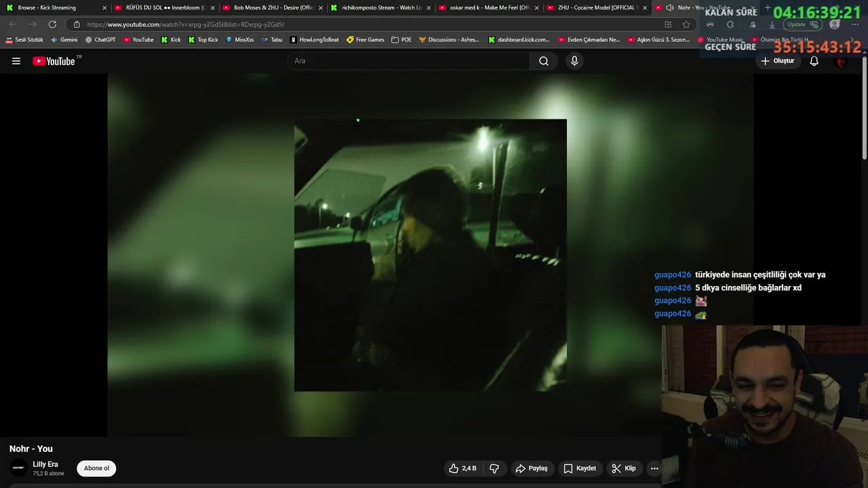Click the video player album artwork

tap(430, 255)
